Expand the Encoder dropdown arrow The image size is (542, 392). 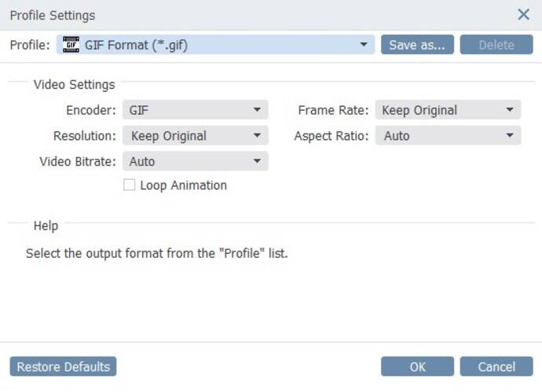pos(257,110)
